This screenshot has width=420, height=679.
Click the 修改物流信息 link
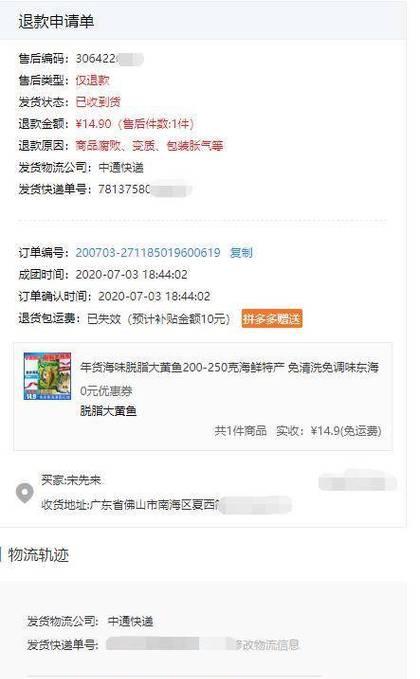click(x=267, y=645)
